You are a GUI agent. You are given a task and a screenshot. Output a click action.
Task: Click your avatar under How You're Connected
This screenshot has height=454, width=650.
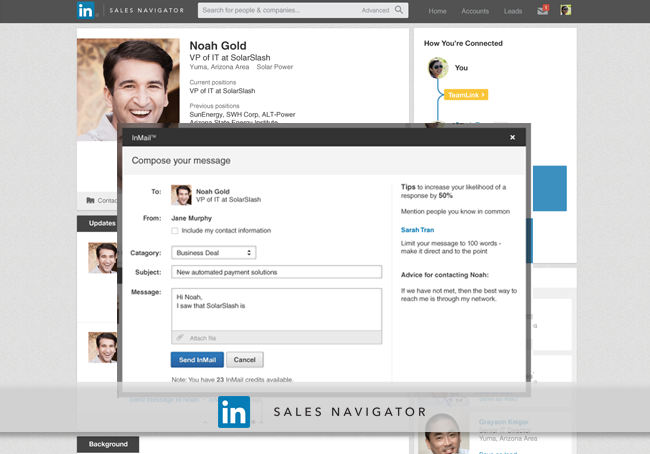(x=437, y=68)
